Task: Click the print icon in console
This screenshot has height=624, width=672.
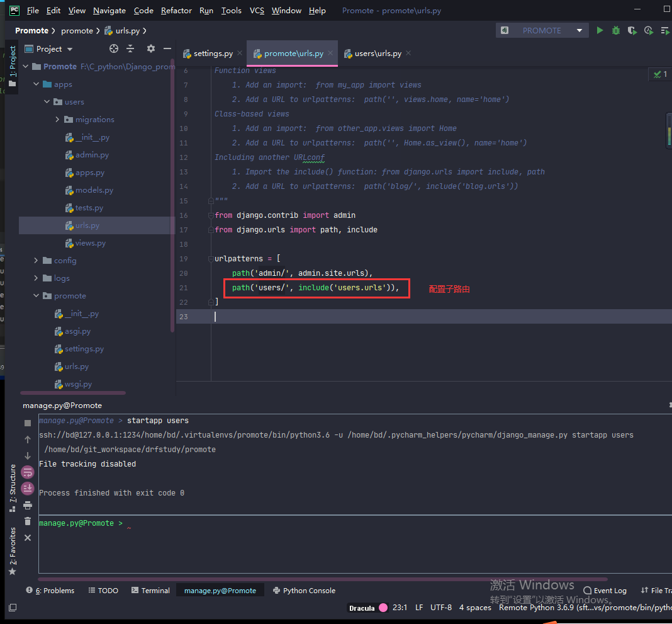Action: 28,505
